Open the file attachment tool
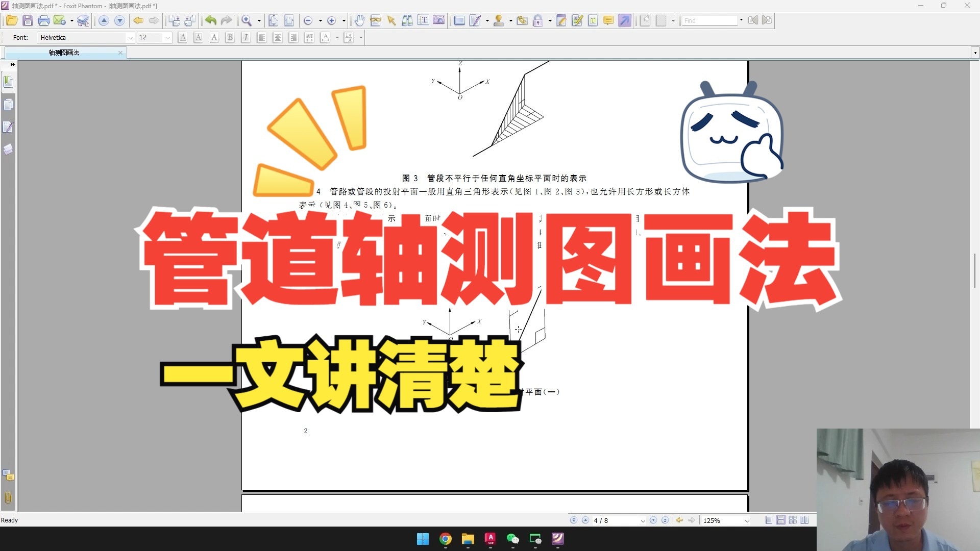Viewport: 980px width, 551px height. click(x=522, y=20)
